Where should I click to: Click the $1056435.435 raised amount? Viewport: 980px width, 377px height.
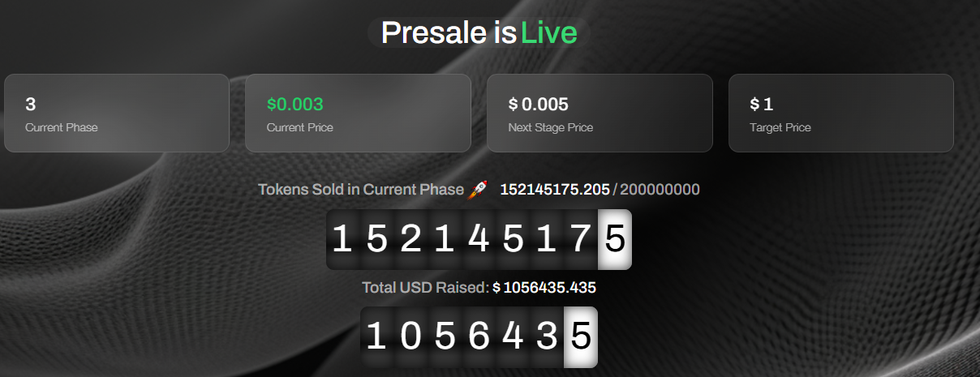544,288
